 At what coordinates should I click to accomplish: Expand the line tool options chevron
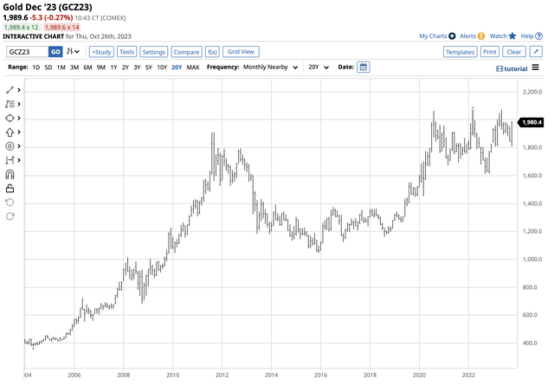[x=19, y=90]
